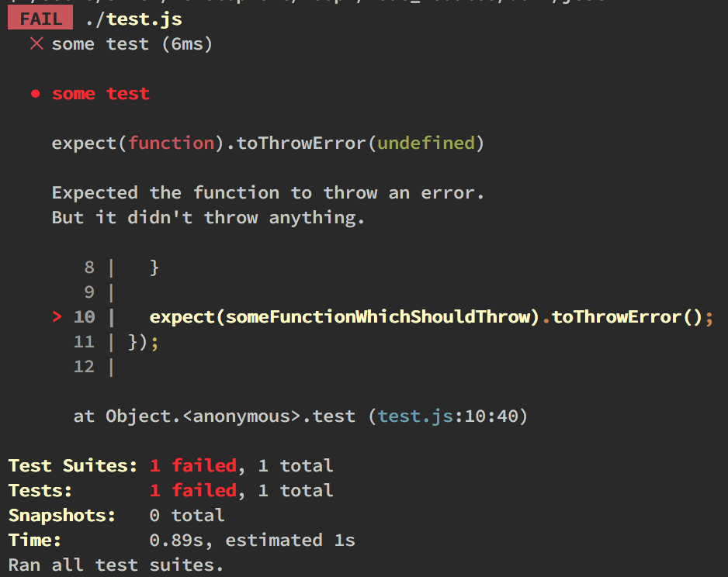The width and height of the screenshot is (728, 577).
Task: Click the red arrow marker at line 10
Action: [x=57, y=317]
